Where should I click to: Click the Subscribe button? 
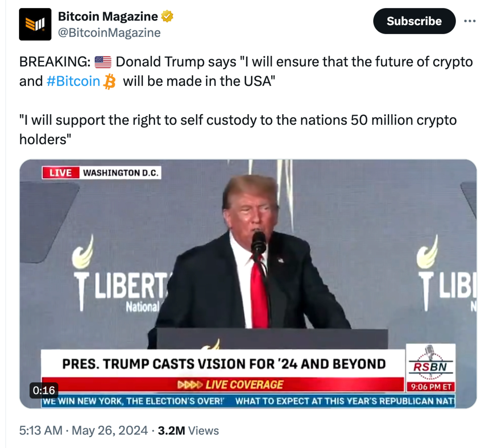[414, 21]
